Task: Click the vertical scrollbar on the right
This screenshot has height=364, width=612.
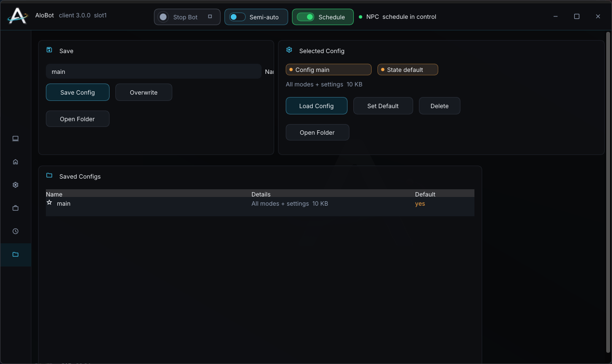Action: tap(608, 192)
